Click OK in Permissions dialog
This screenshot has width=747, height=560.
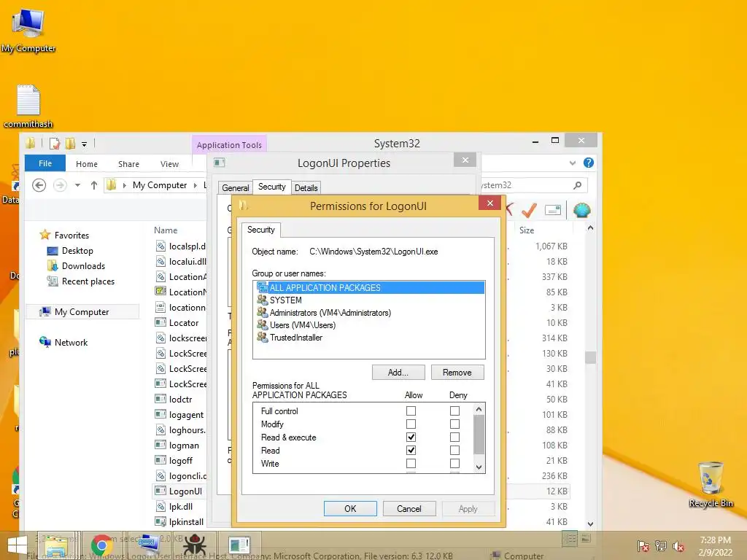[350, 508]
